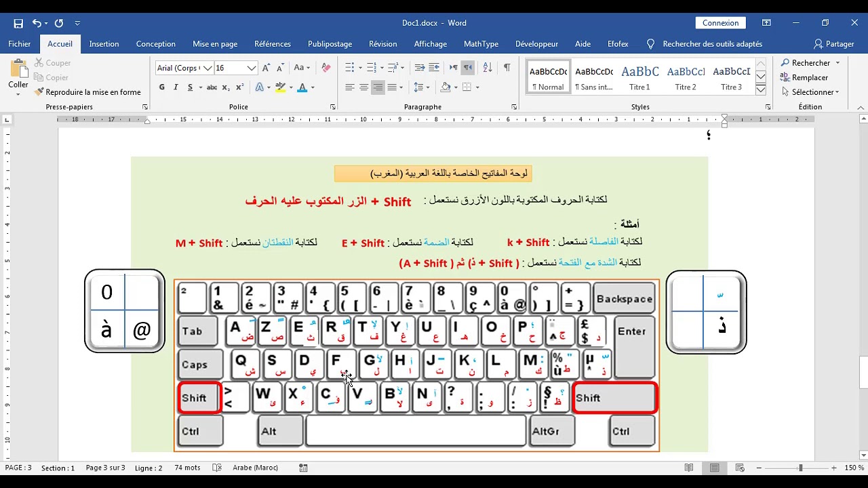The image size is (868, 488).
Task: Open the Paragraphe dialog launcher
Action: pyautogui.click(x=514, y=107)
